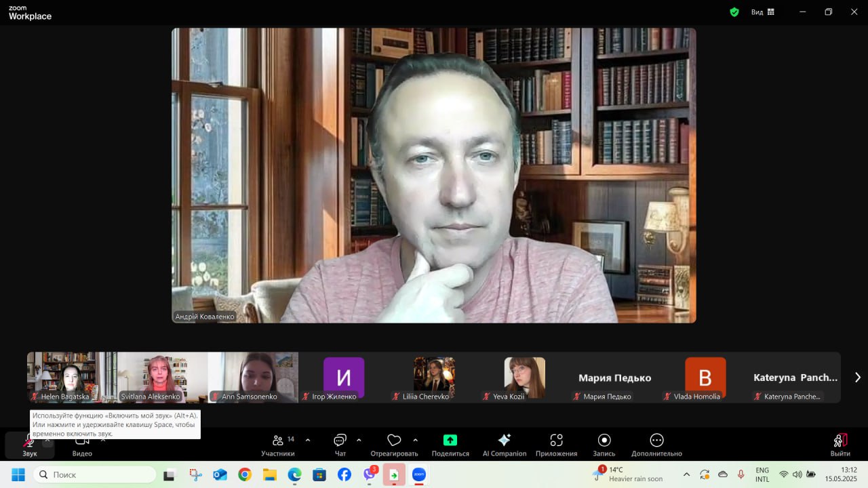Expand the arrow beside Участники

click(x=308, y=440)
